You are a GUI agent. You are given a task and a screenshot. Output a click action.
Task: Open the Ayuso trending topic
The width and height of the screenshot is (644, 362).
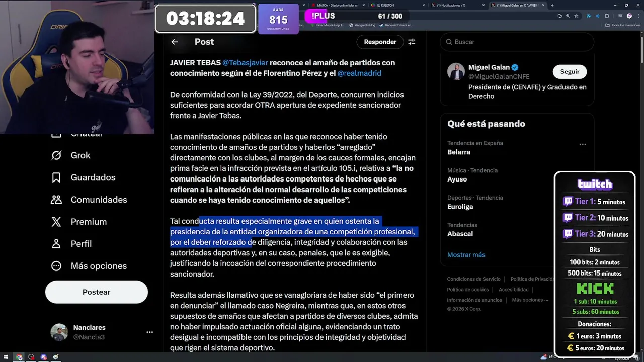457,179
